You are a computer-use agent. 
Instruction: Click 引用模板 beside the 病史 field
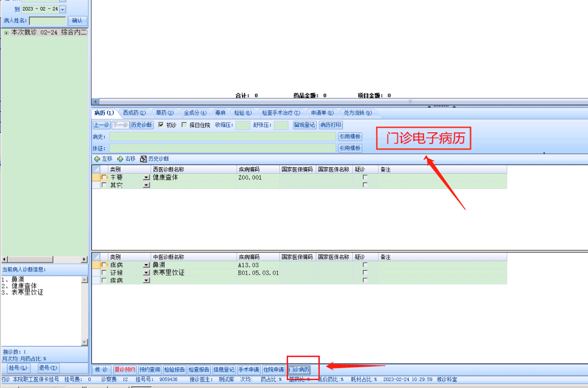tap(350, 137)
